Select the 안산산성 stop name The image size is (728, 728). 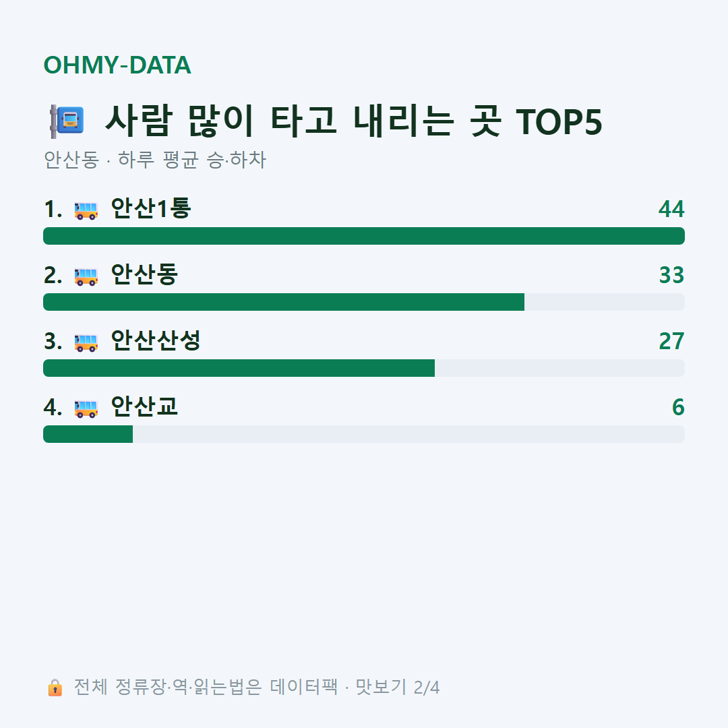pos(156,340)
